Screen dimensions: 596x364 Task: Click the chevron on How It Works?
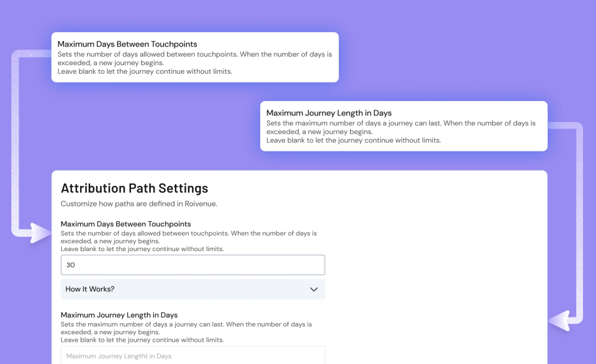(x=314, y=289)
